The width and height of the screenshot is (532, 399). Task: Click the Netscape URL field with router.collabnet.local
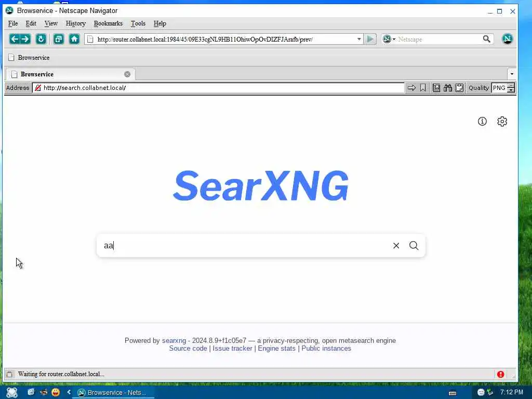[x=224, y=39]
